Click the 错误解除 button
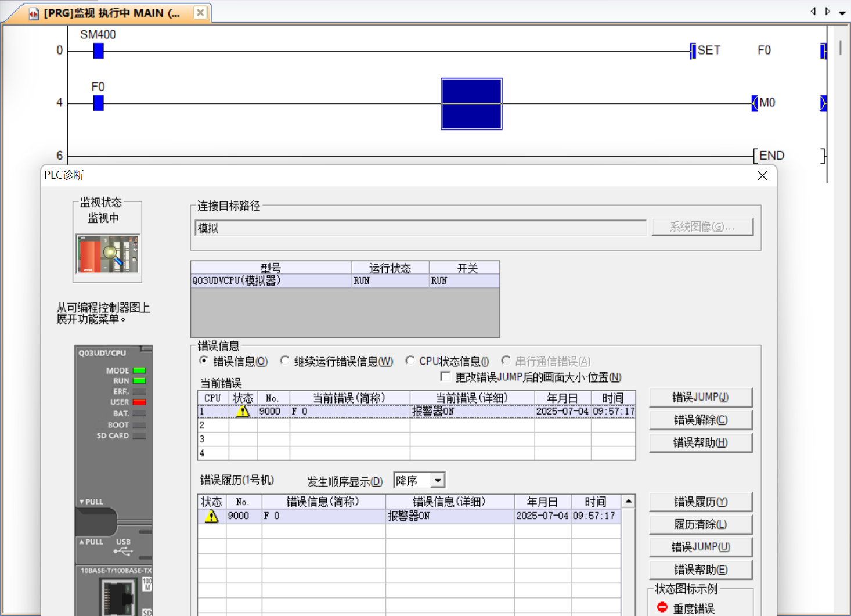Viewport: 851px width, 616px height. [700, 420]
